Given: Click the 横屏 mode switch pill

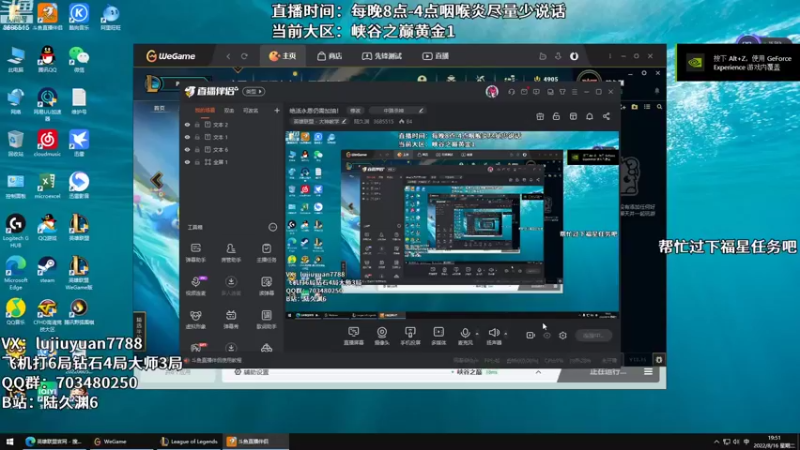Looking at the screenshot, I should point(254,91).
